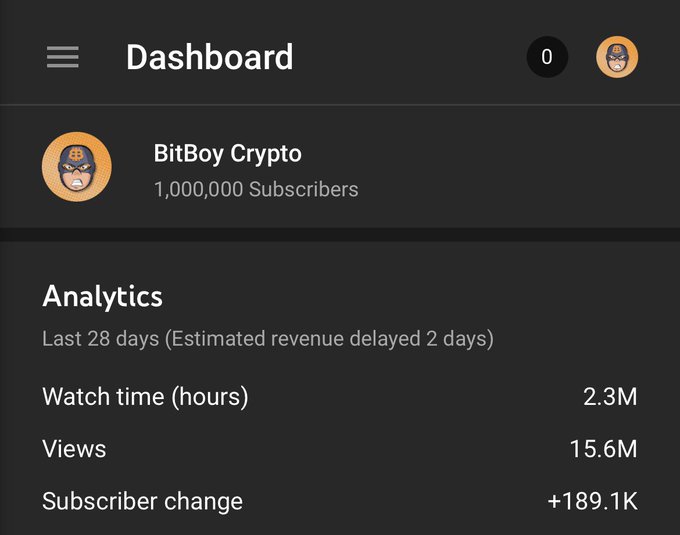Viewport: 680px width, 535px height.
Task: Select the Dashboard page title
Action: pos(209,57)
